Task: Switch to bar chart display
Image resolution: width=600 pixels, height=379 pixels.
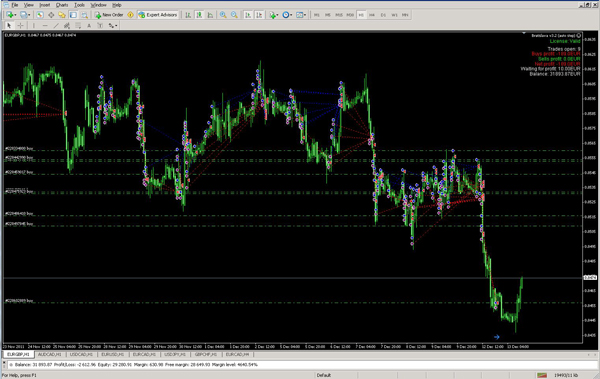Action: tap(188, 15)
